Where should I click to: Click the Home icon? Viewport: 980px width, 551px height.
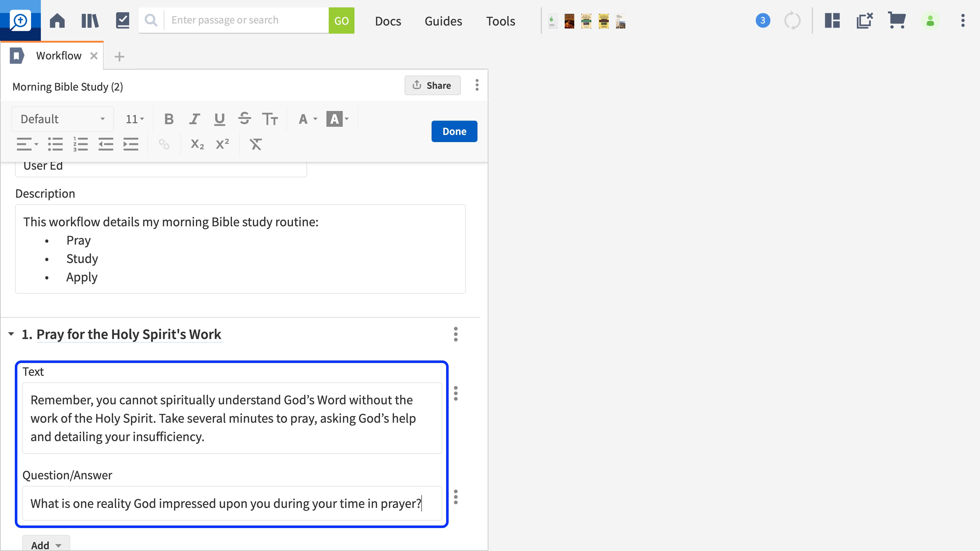tap(57, 20)
